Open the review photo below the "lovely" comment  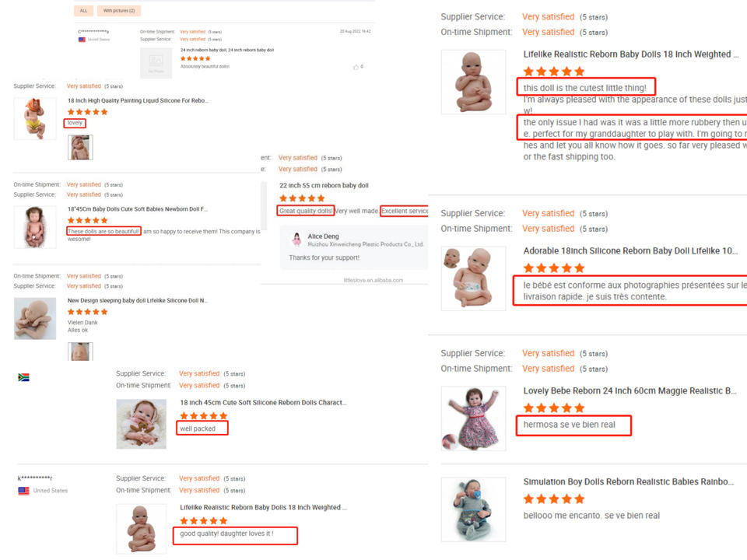pyautogui.click(x=80, y=147)
